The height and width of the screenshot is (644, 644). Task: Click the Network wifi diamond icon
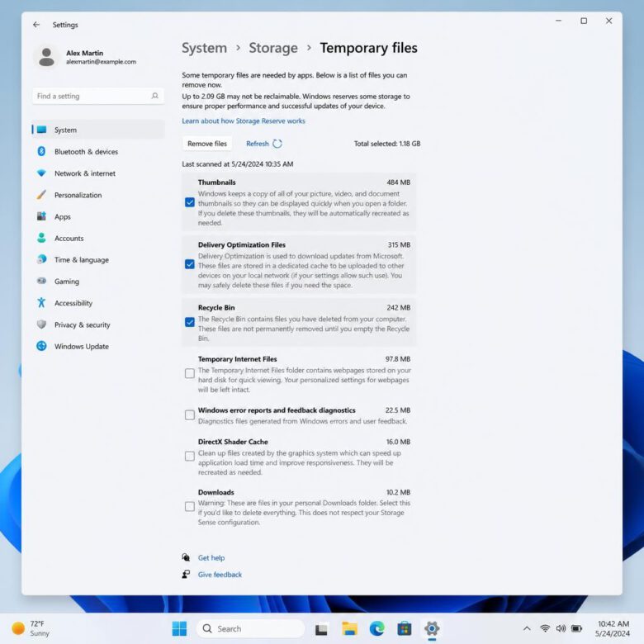tap(41, 173)
